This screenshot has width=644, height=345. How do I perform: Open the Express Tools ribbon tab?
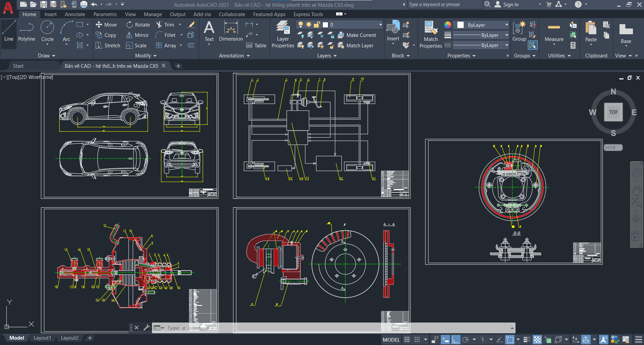pyautogui.click(x=308, y=14)
